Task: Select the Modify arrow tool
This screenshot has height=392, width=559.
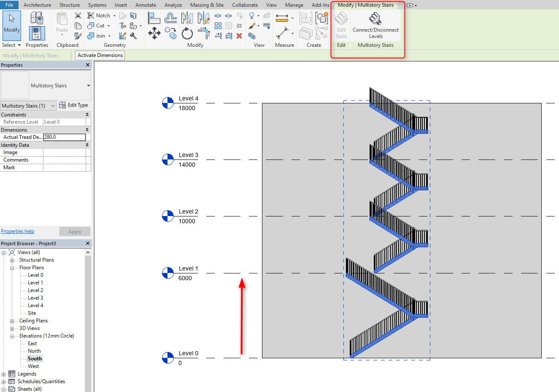Action: (12, 25)
